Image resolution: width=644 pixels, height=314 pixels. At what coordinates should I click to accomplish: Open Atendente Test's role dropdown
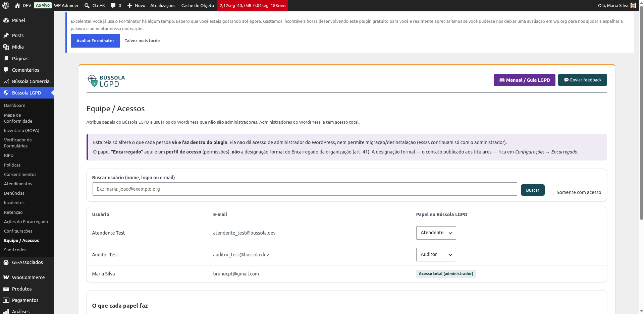tap(436, 233)
